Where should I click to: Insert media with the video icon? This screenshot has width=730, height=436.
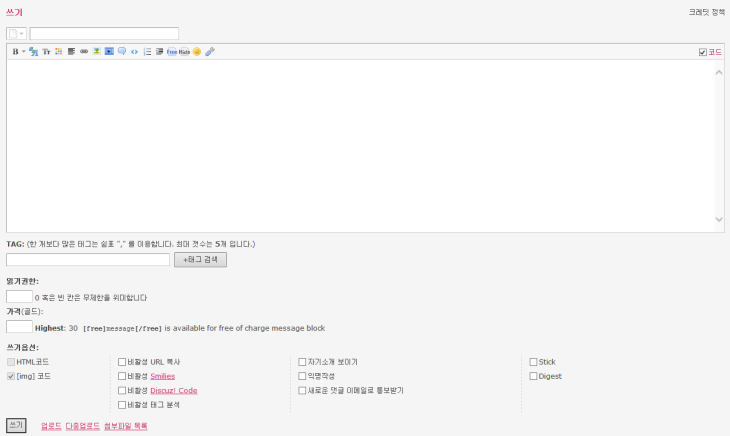pyautogui.click(x=109, y=52)
